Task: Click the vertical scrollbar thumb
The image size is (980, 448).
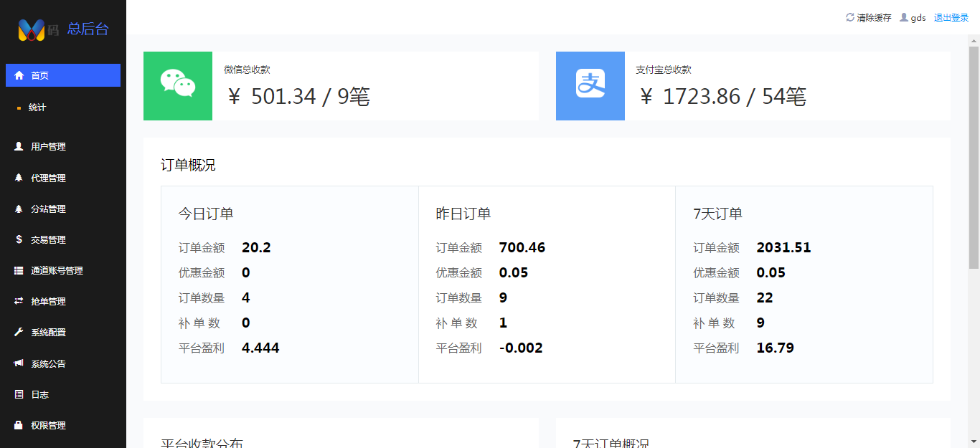Action: pyautogui.click(x=974, y=158)
